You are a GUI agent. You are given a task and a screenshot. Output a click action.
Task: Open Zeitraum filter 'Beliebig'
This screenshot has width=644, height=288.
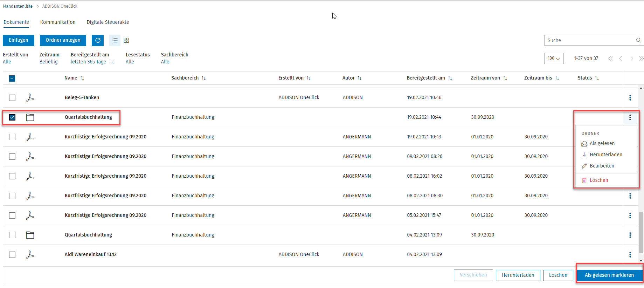pos(48,62)
